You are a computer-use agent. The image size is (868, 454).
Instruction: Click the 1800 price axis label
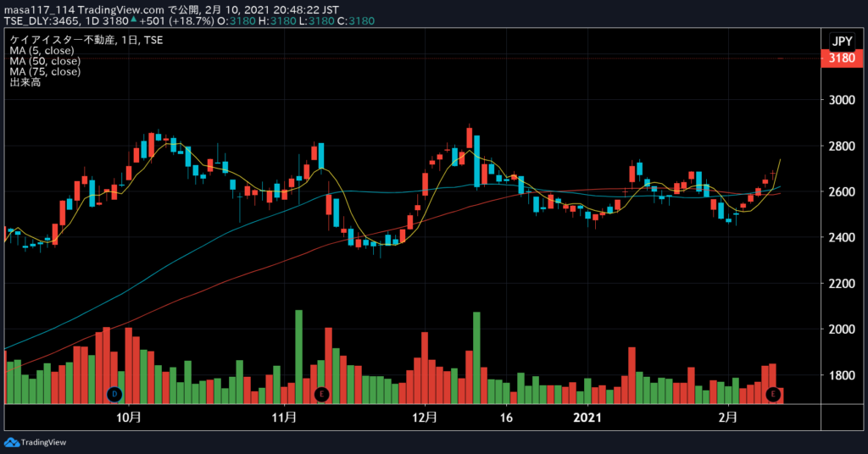[x=842, y=375]
